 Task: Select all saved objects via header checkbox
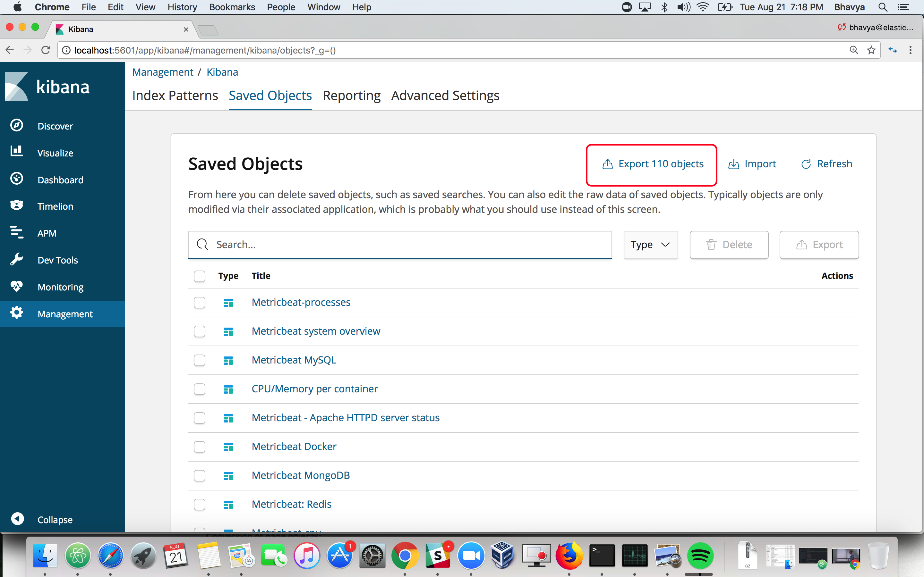click(x=200, y=276)
